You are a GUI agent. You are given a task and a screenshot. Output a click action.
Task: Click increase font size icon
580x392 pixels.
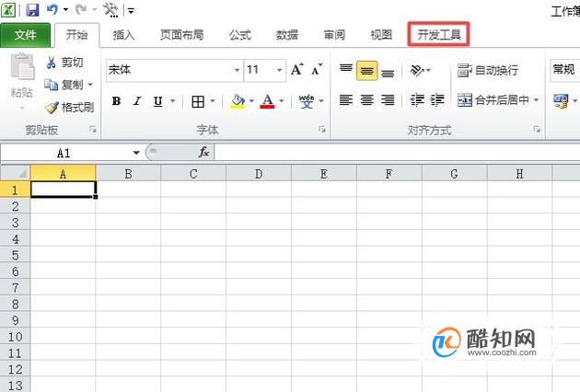click(297, 70)
